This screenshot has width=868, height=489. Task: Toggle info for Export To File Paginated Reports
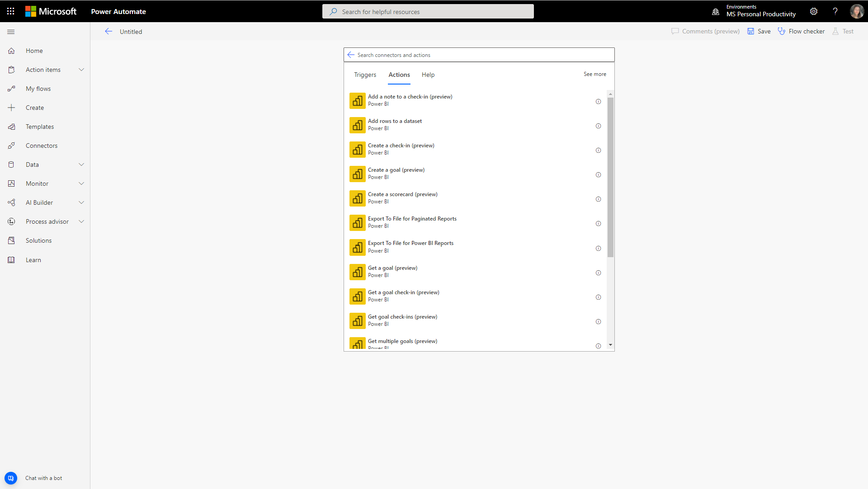(x=599, y=223)
